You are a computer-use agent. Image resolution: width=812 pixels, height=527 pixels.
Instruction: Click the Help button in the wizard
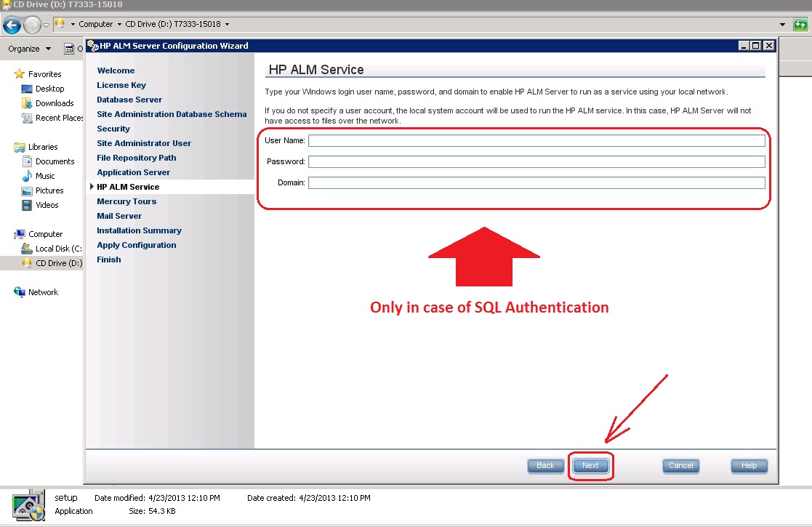click(749, 465)
